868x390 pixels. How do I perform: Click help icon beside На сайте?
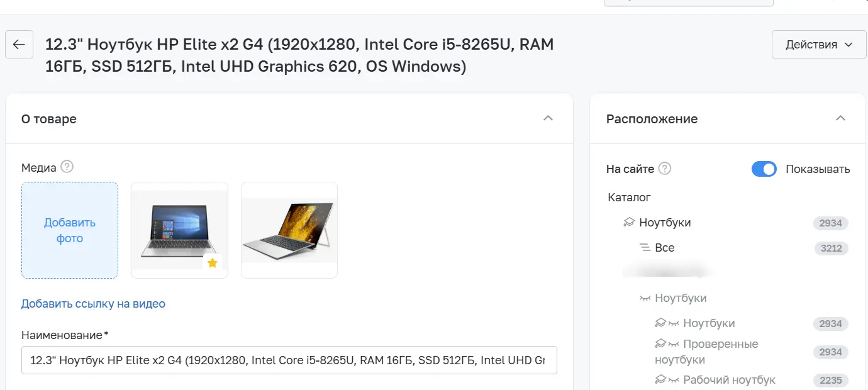pyautogui.click(x=664, y=169)
